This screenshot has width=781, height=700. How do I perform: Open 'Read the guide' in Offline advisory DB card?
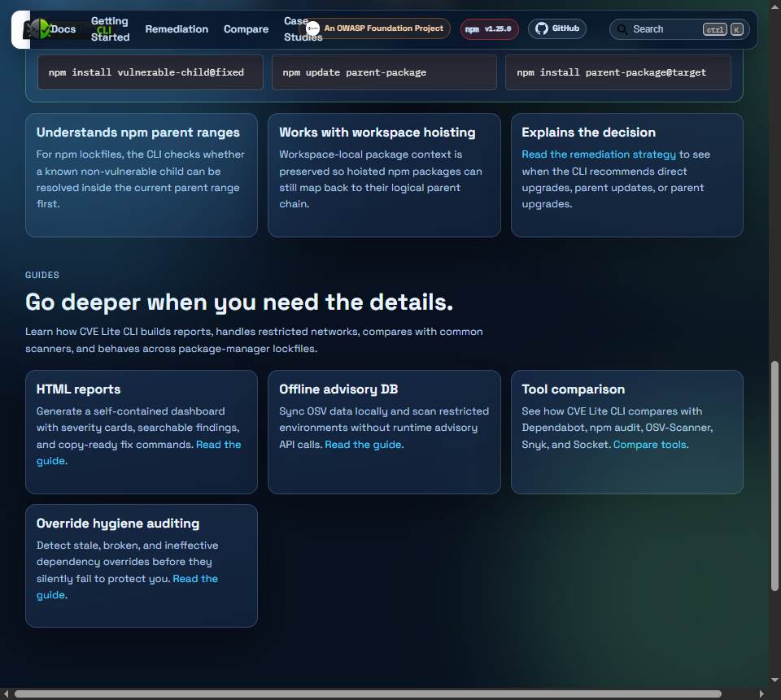point(363,445)
